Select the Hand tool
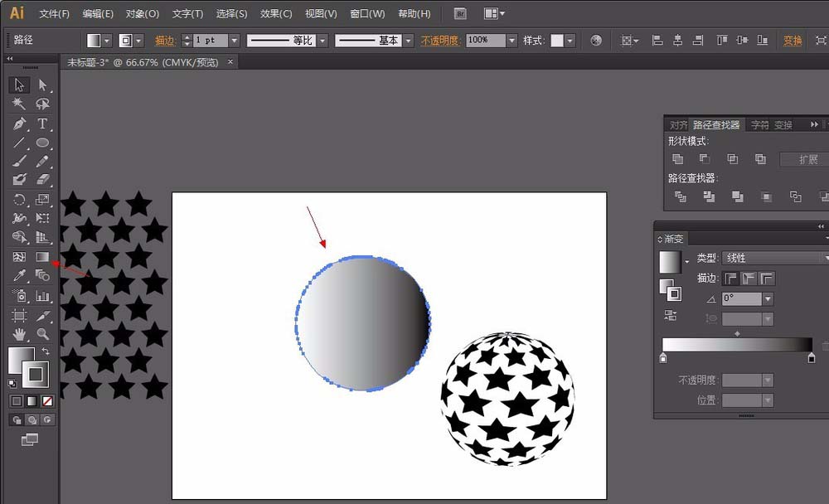This screenshot has height=504, width=829. (18, 334)
